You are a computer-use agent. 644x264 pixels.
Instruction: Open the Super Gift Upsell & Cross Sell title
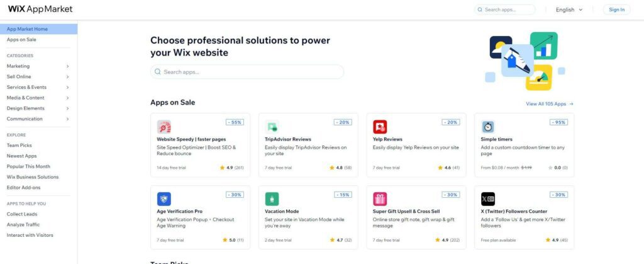pyautogui.click(x=407, y=211)
